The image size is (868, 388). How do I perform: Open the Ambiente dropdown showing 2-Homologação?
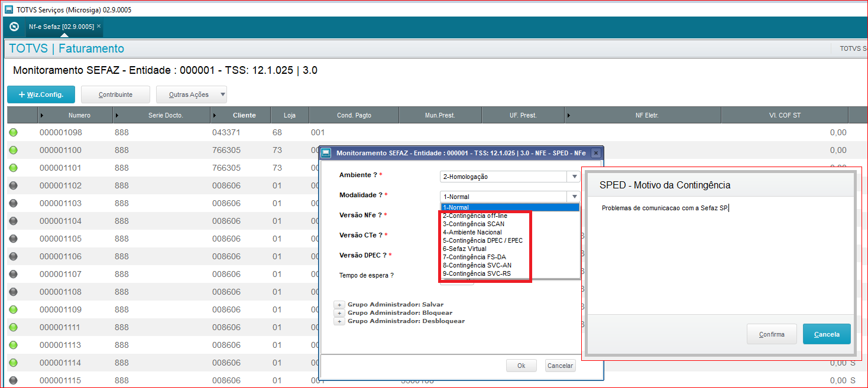point(573,177)
